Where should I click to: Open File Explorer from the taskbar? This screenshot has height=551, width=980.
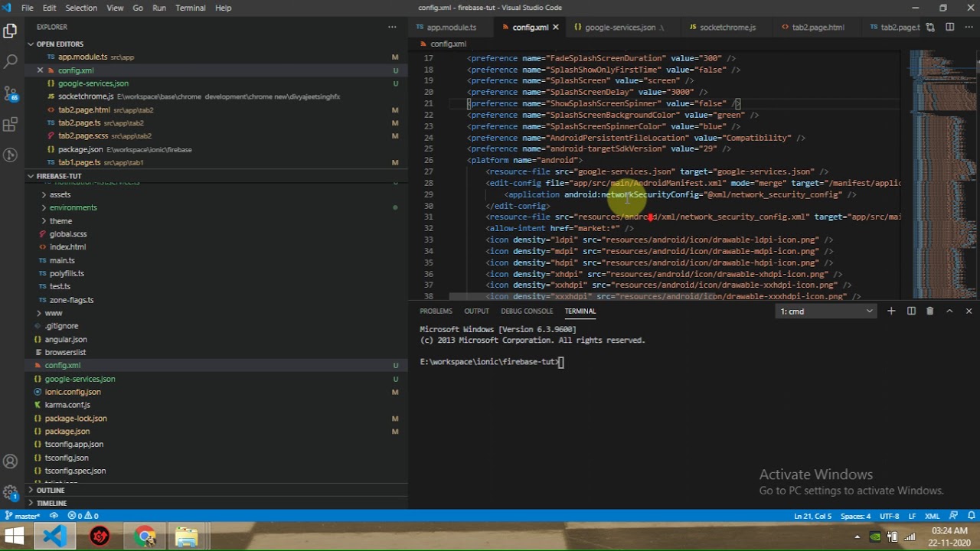pos(186,537)
